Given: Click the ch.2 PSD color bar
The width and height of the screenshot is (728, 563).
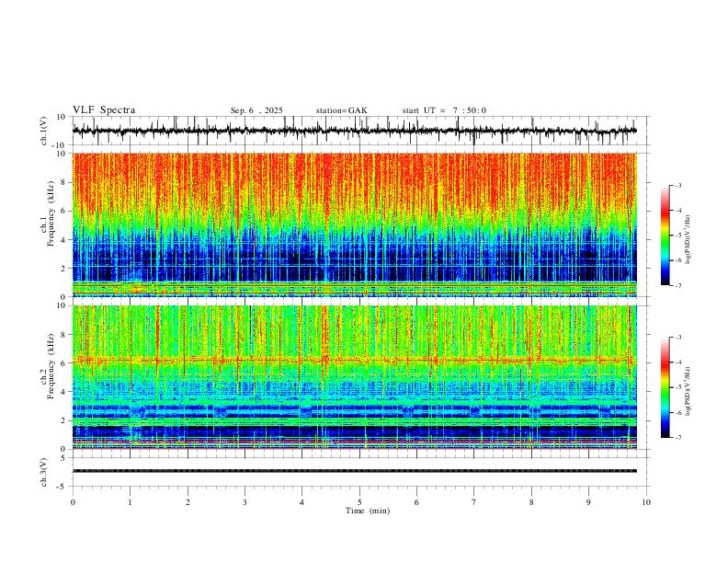Looking at the screenshot, I should 665,387.
